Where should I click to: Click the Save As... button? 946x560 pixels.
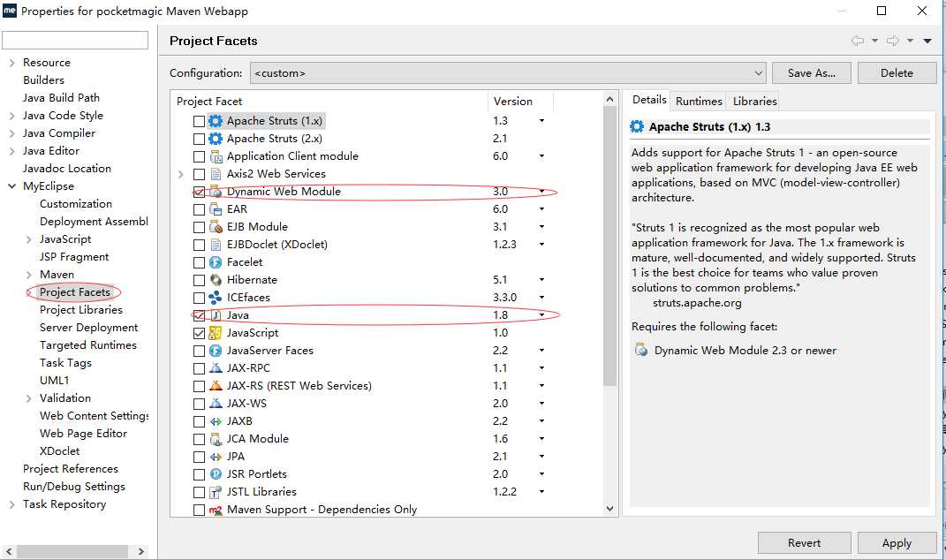812,73
